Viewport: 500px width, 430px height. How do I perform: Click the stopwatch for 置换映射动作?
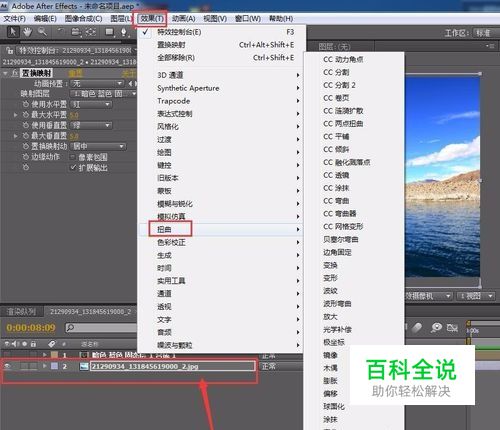(26, 146)
